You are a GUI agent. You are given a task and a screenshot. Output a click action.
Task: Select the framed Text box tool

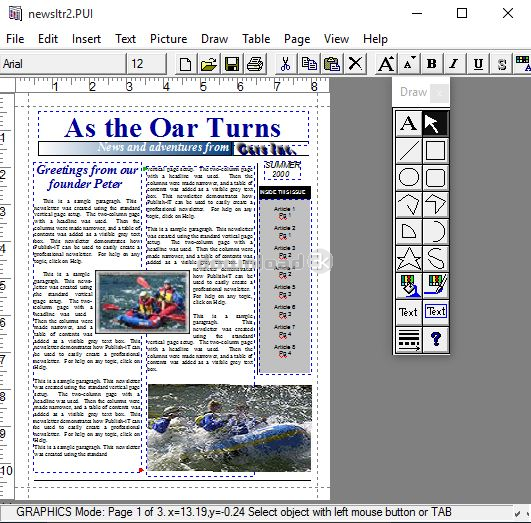pos(436,312)
